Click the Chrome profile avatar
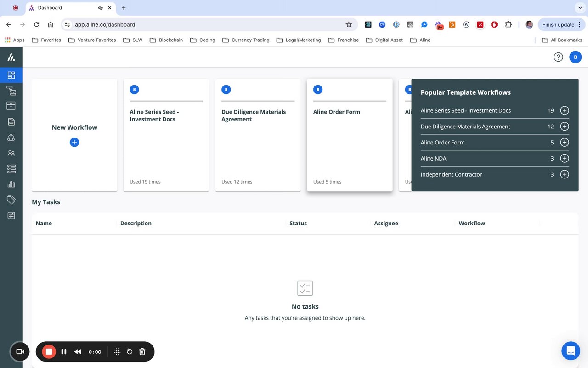Screen dimensions: 588x368 coord(529,24)
